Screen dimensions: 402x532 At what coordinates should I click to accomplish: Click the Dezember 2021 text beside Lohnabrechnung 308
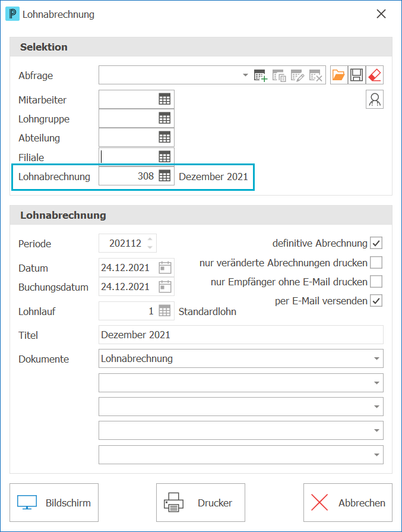click(x=214, y=177)
